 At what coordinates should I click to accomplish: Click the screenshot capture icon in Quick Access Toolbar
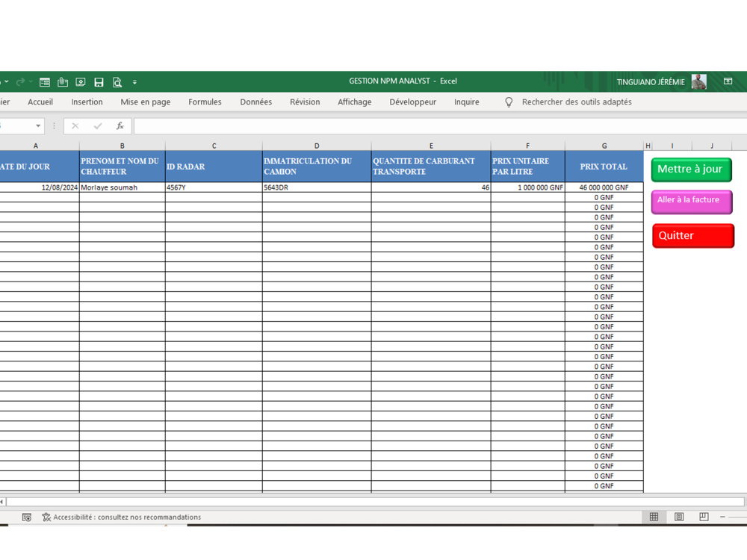pyautogui.click(x=81, y=82)
